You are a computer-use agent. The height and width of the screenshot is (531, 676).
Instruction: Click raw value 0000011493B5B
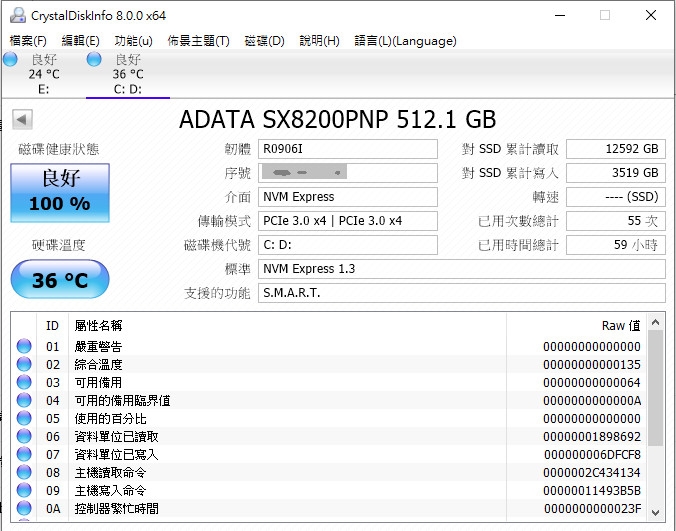(592, 491)
